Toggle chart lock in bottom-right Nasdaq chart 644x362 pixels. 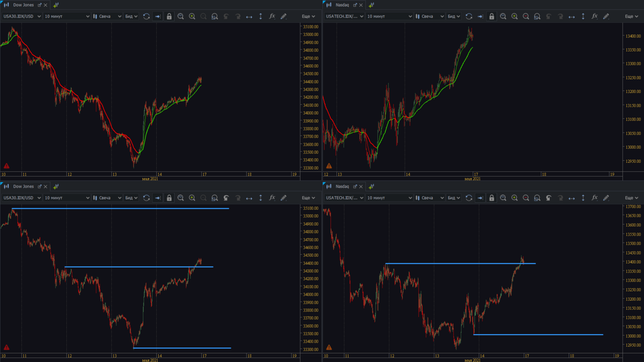point(492,198)
